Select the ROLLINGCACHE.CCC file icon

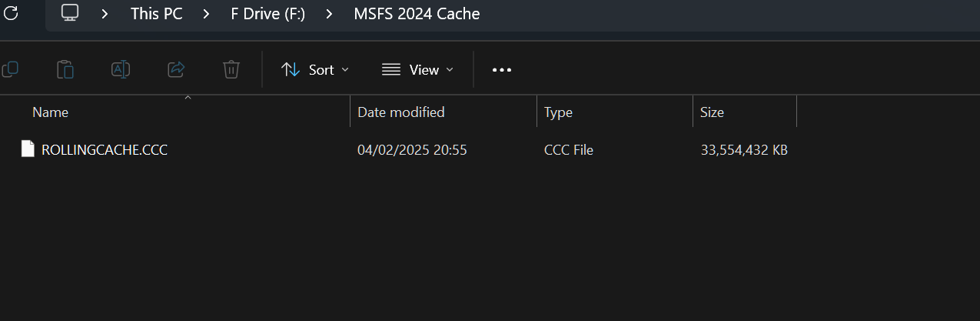pyautogui.click(x=28, y=149)
